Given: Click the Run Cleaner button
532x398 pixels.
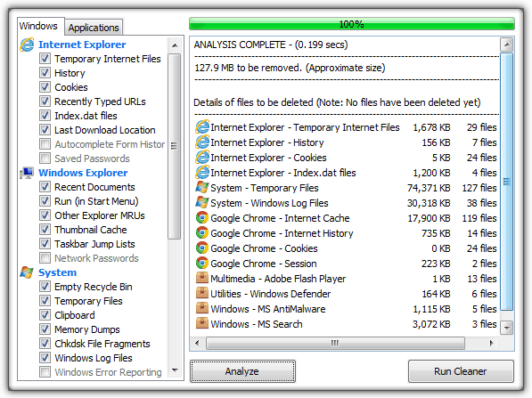Looking at the screenshot, I should (461, 371).
